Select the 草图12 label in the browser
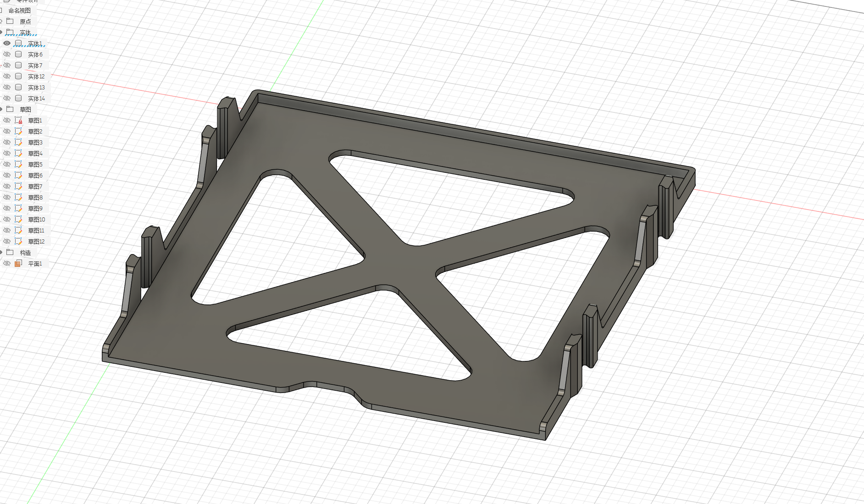864x504 pixels. click(x=37, y=242)
